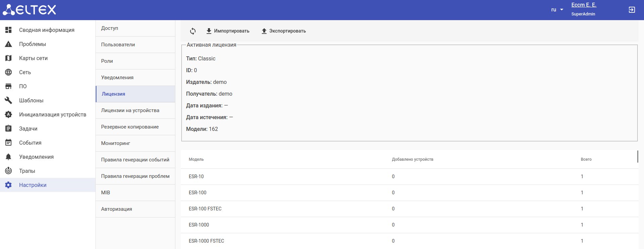Click the Notifications bell icon

tap(8, 157)
